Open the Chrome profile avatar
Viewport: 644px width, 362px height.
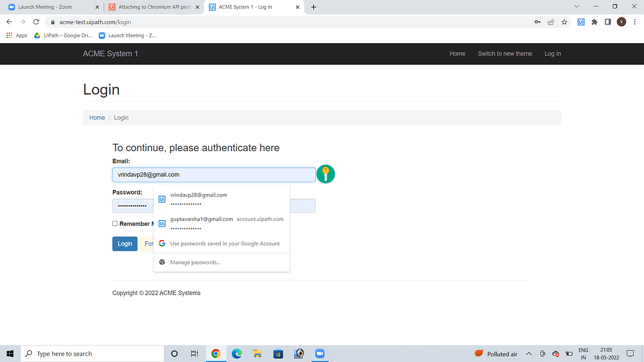click(x=621, y=21)
